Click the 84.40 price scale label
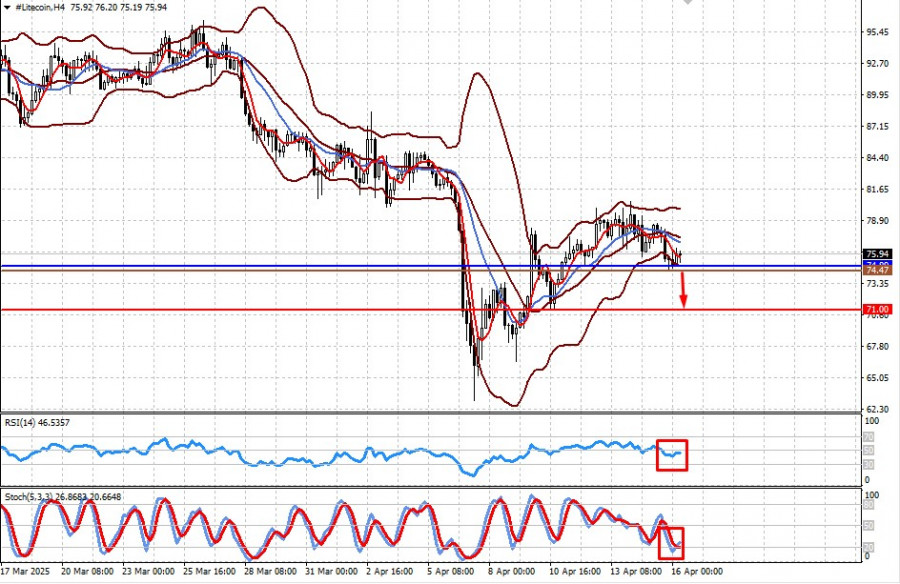Screen dimensions: 900x584 pyautogui.click(x=877, y=158)
